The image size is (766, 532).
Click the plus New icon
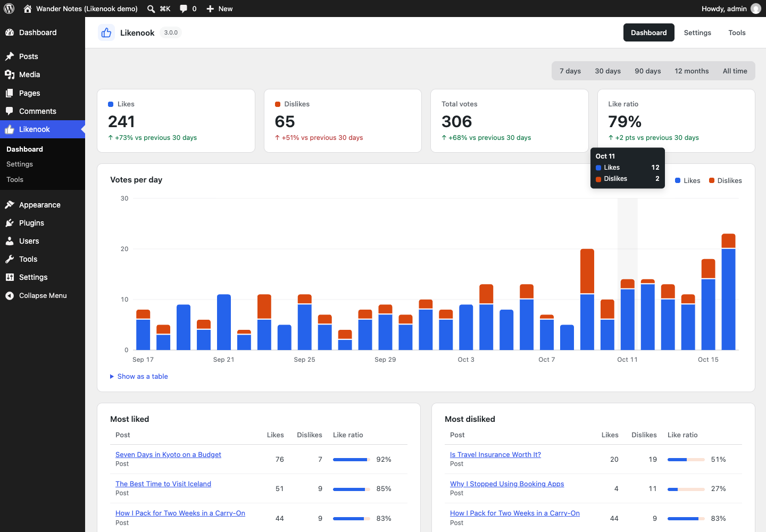click(210, 9)
